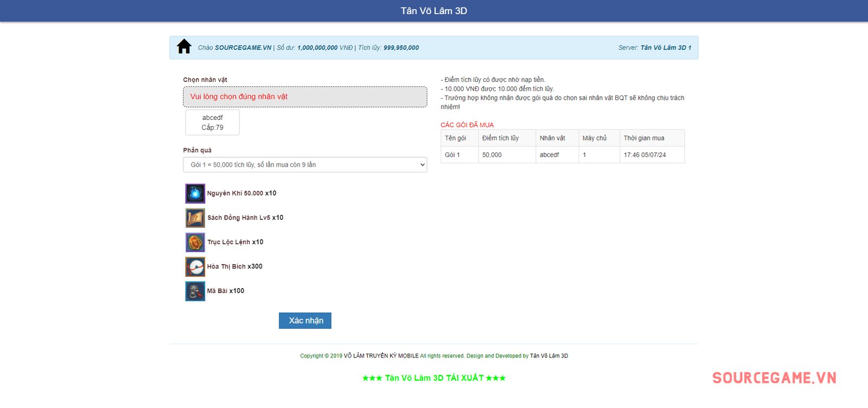
Task: Click the home icon in the header
Action: 184,47
